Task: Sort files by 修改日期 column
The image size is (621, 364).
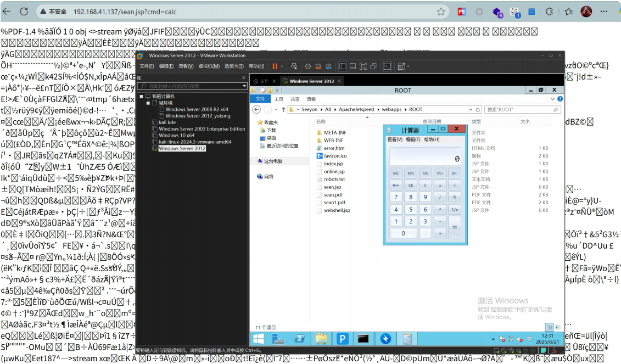Action: coord(432,121)
